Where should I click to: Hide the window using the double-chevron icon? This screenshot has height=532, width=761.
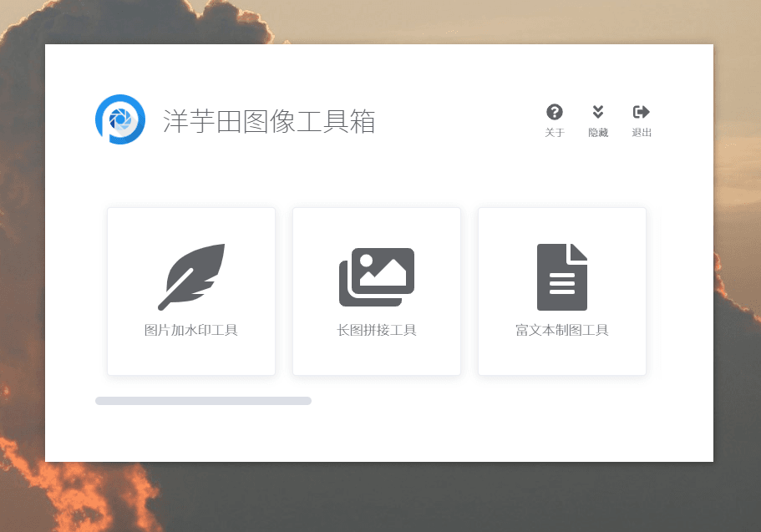pyautogui.click(x=598, y=112)
